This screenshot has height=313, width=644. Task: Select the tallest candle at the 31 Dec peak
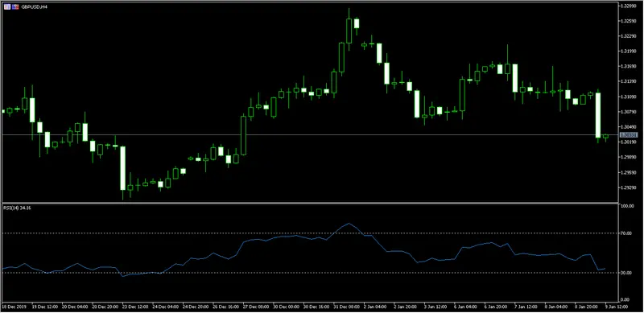pos(349,30)
